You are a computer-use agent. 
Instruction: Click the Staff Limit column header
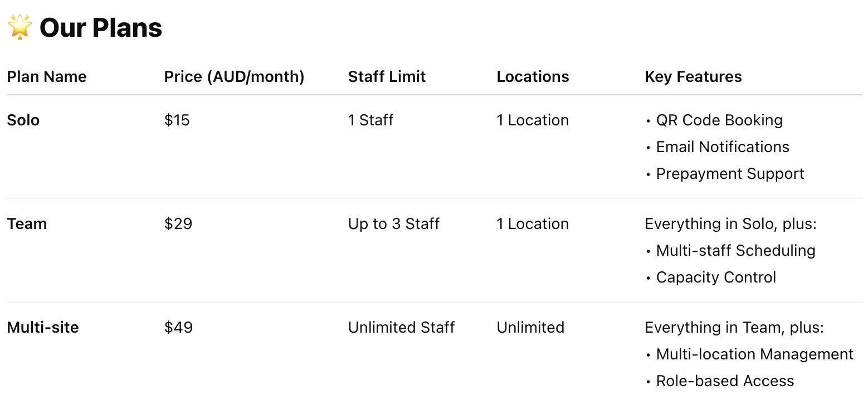[x=387, y=77]
